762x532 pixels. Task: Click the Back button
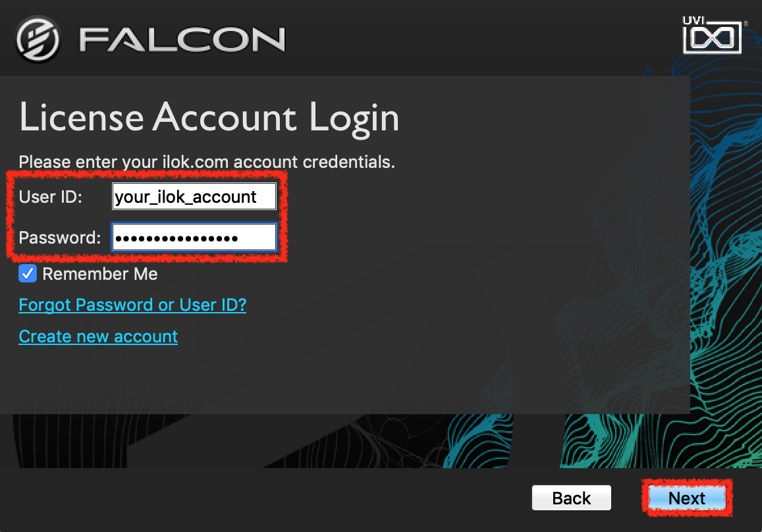tap(570, 498)
